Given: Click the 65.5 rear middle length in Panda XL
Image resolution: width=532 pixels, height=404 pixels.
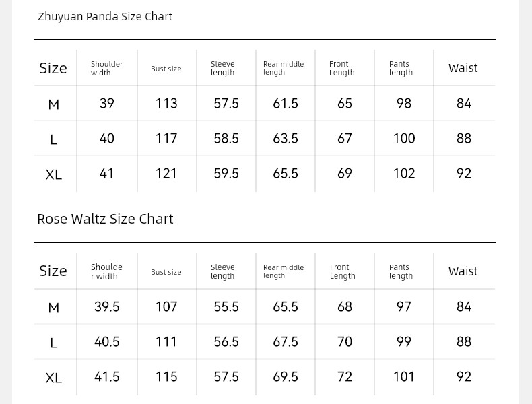Looking at the screenshot, I should point(286,173).
